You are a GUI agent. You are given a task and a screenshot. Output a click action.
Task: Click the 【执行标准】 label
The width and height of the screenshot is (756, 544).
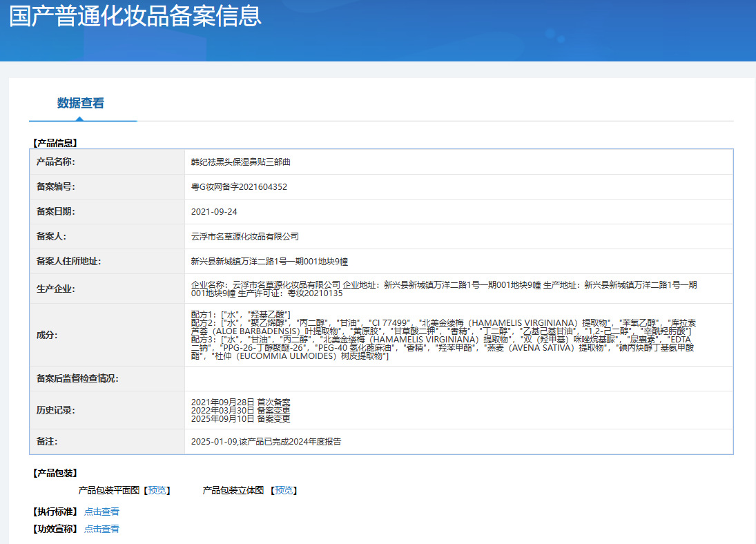55,512
